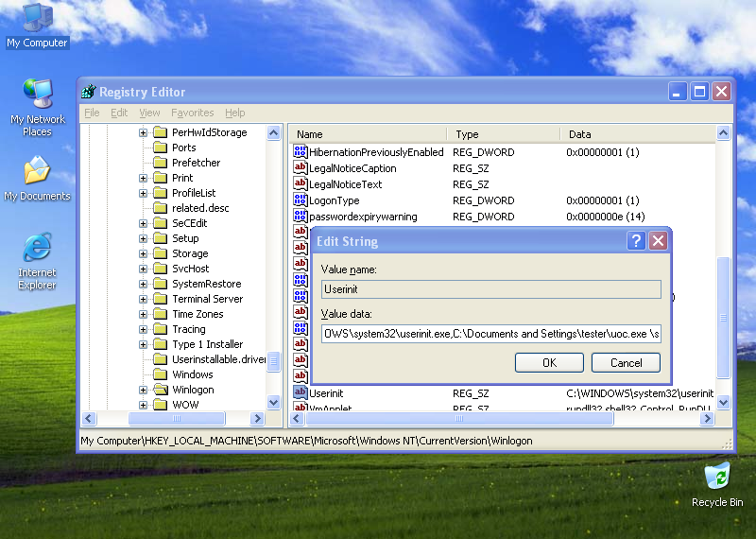
Task: Select the LegalNoticeText string icon
Action: click(300, 183)
